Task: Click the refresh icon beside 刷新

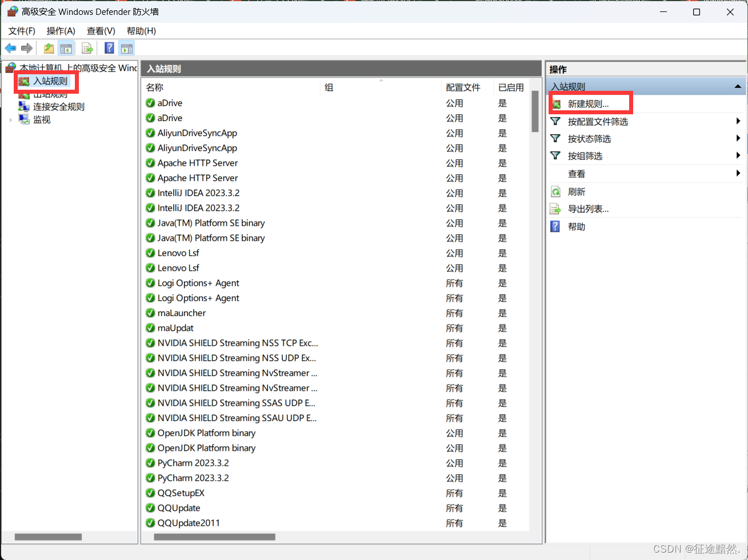Action: click(555, 192)
